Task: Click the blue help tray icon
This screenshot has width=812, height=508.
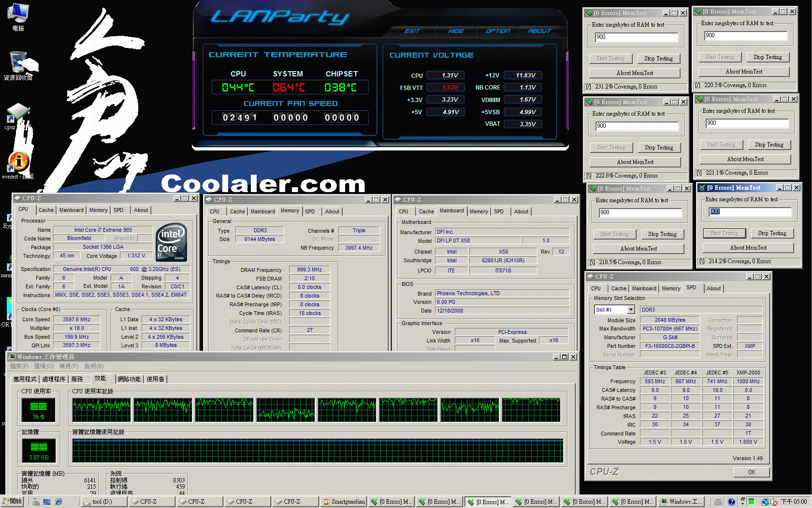Action: [731, 502]
